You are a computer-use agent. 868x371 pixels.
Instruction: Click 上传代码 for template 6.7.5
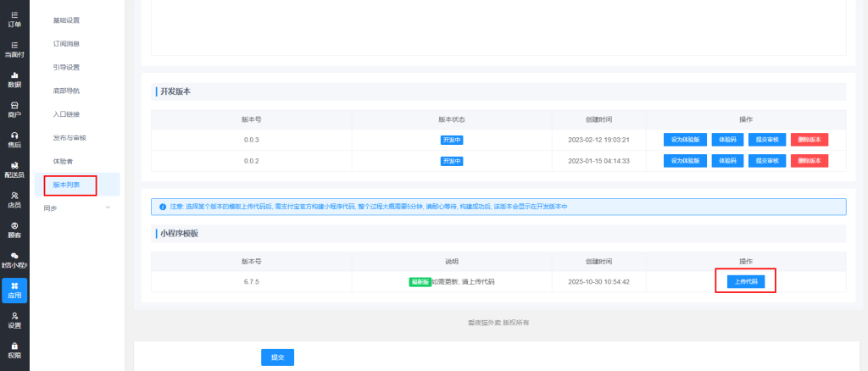745,281
